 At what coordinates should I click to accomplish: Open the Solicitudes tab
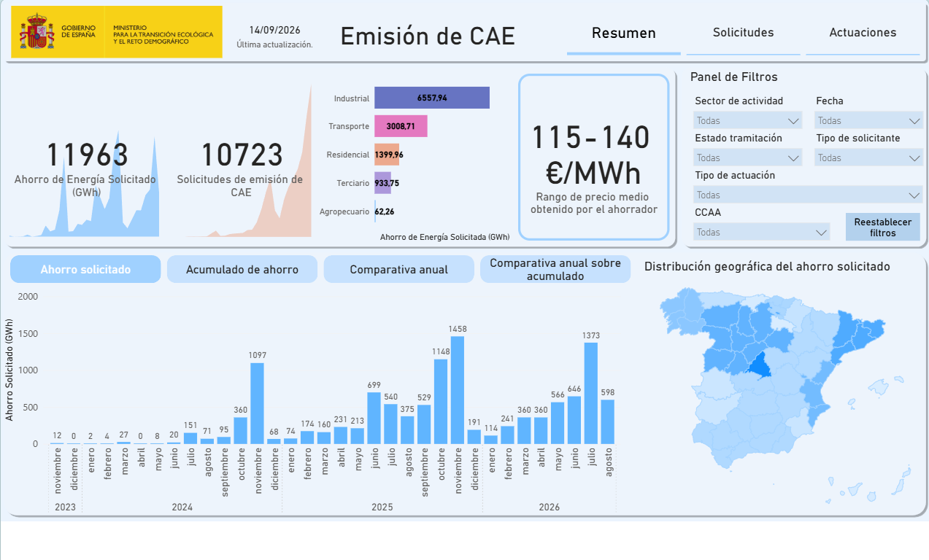pyautogui.click(x=743, y=33)
